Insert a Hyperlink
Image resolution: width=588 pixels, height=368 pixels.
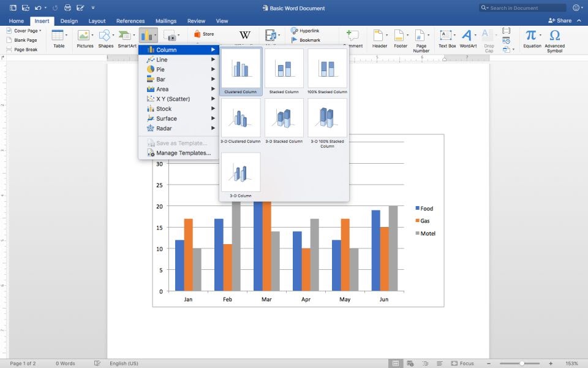point(305,31)
